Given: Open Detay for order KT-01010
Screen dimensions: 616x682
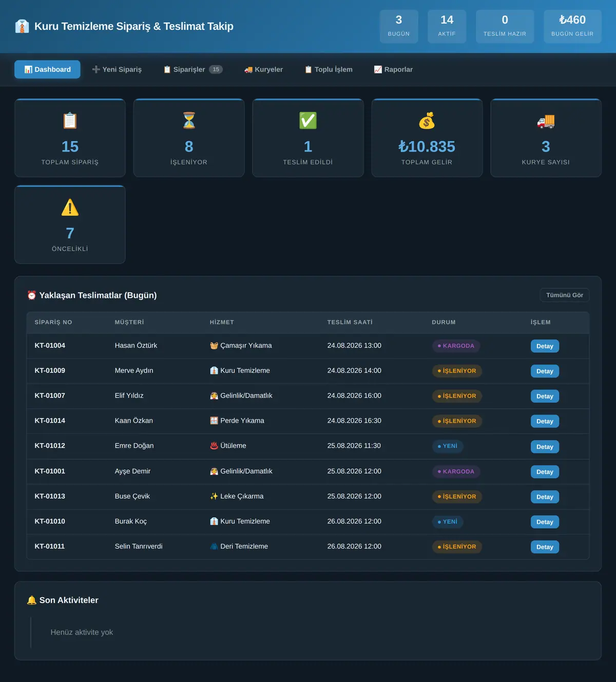Looking at the screenshot, I should 545,522.
